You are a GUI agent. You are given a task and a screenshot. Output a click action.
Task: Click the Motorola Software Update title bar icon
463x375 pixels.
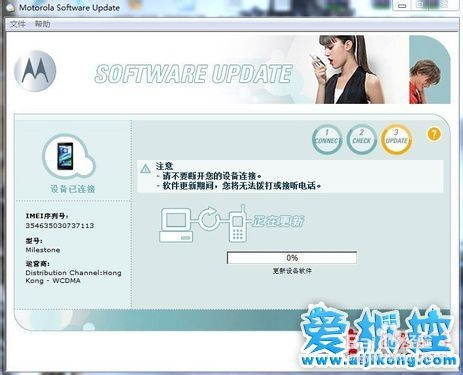coord(10,7)
